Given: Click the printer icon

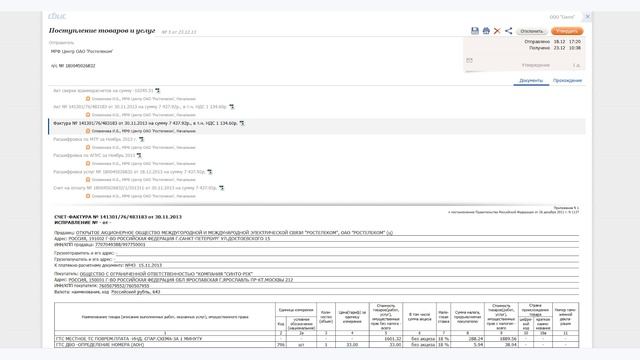Looking at the screenshot, I should (486, 31).
